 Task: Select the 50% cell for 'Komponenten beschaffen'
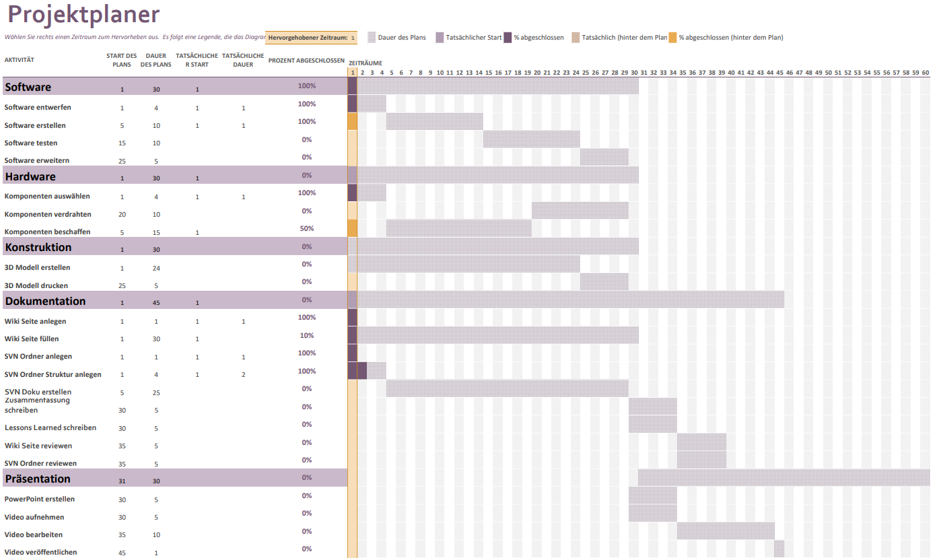pos(307,229)
